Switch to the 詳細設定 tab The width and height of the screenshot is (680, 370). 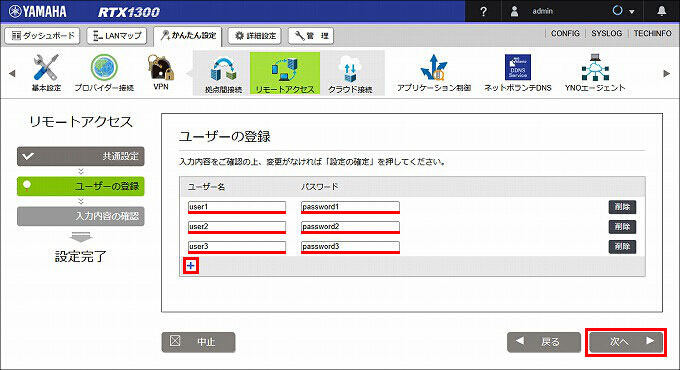coord(255,36)
